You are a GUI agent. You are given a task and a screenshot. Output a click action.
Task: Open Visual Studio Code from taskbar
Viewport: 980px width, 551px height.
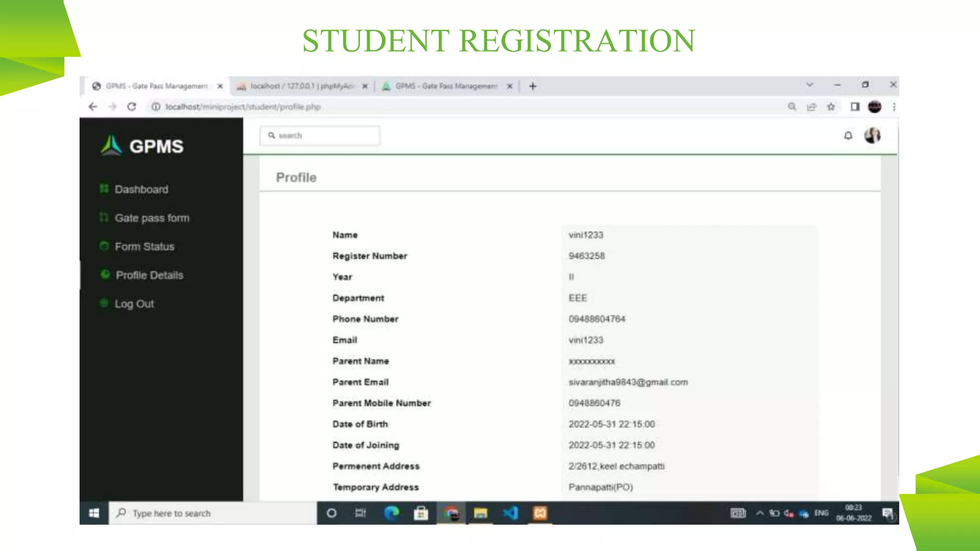pyautogui.click(x=510, y=513)
